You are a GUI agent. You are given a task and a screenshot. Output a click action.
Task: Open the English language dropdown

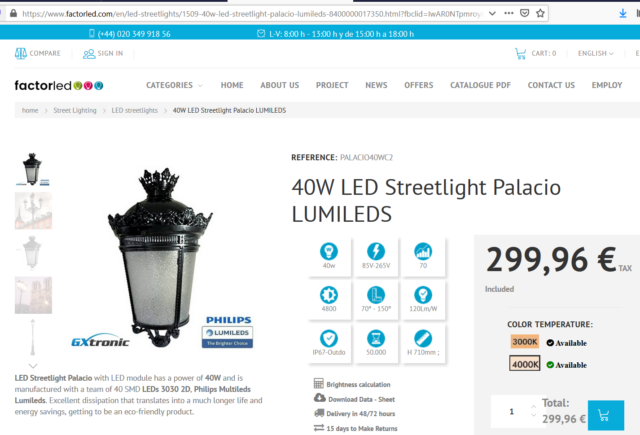coord(596,53)
